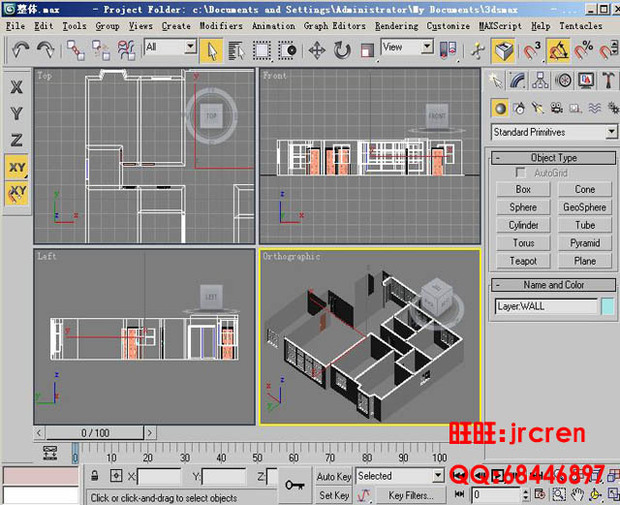Switch to the Lights creation category
Screen dimensions: 620x505
tap(539, 108)
